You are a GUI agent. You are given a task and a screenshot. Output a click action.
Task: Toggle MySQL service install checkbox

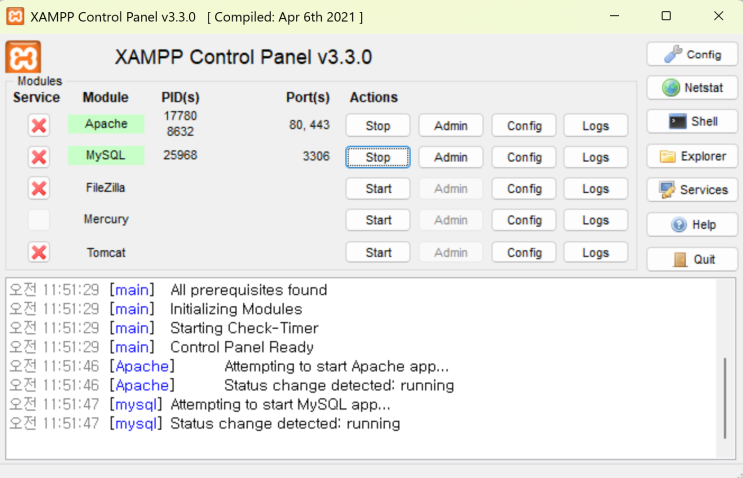pyautogui.click(x=39, y=157)
